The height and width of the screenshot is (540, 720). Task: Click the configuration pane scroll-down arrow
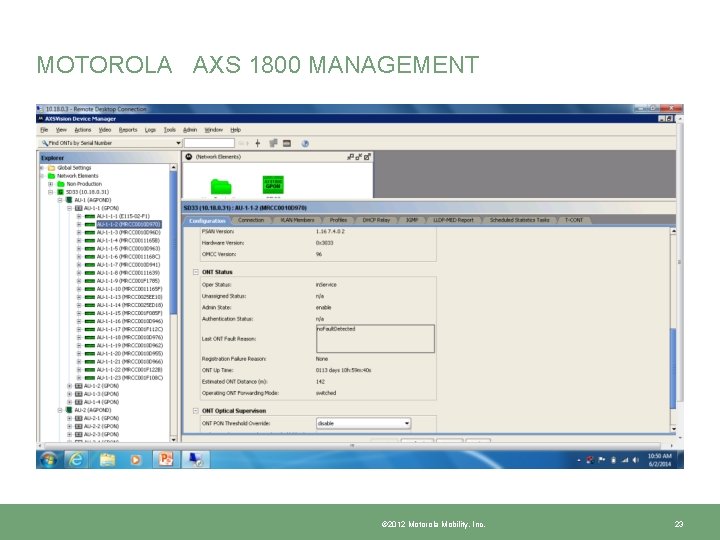(673, 429)
